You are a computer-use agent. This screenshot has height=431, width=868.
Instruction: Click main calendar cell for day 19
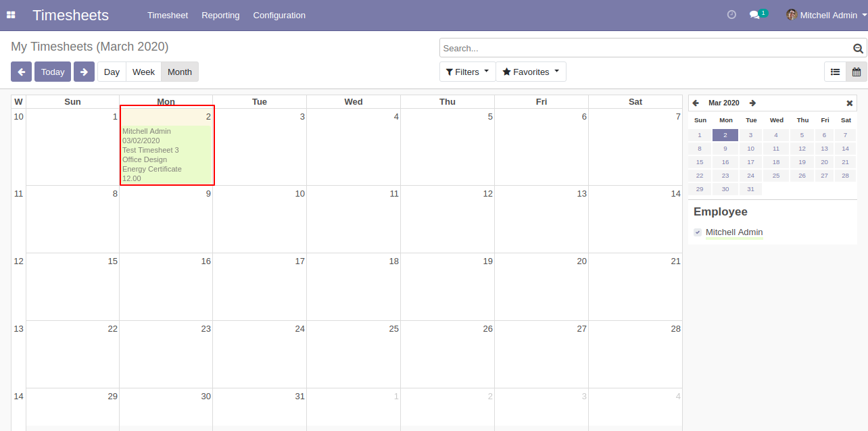pyautogui.click(x=448, y=286)
